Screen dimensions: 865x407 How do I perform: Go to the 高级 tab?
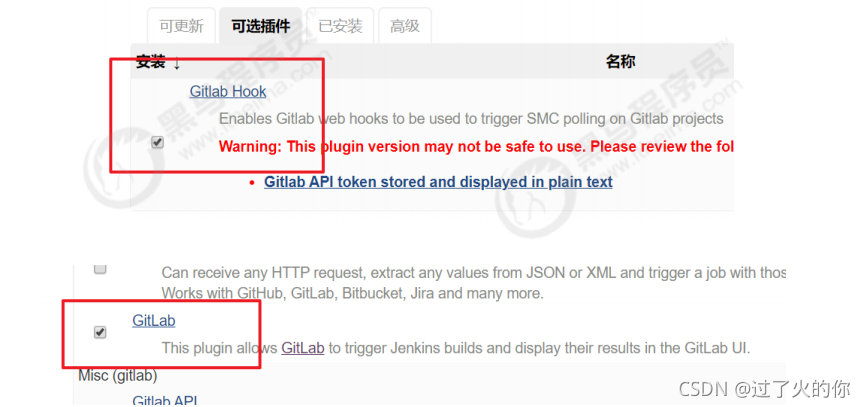(x=405, y=26)
